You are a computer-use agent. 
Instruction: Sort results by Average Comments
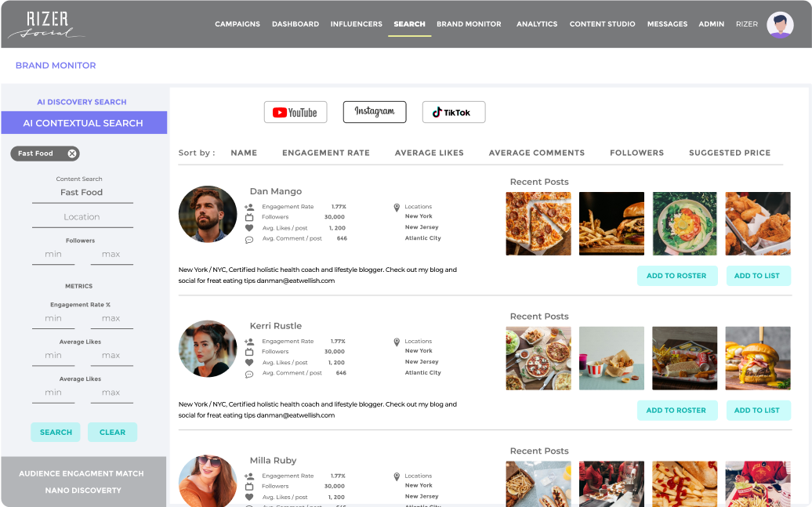536,153
